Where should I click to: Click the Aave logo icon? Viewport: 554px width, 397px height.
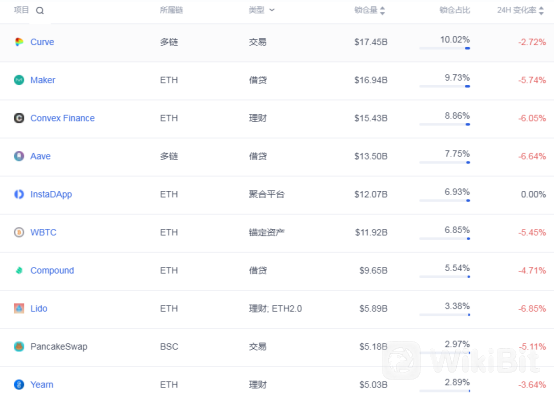click(19, 156)
